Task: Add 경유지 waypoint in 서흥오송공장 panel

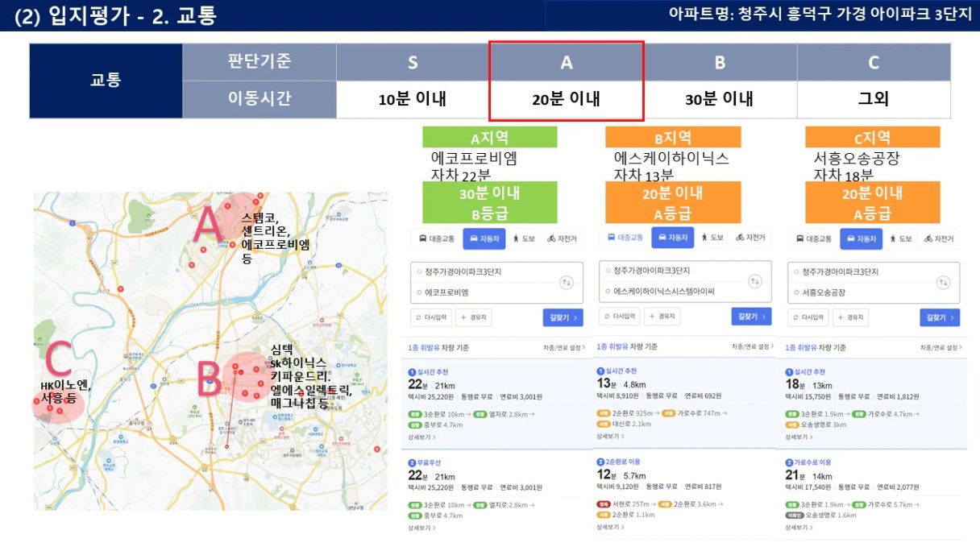Action: 852,317
